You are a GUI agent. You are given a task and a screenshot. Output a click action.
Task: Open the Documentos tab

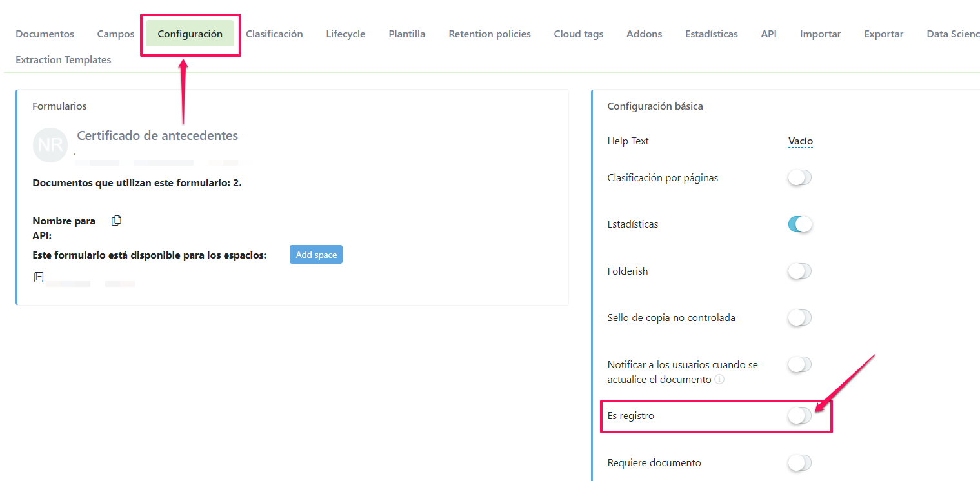[x=45, y=34]
